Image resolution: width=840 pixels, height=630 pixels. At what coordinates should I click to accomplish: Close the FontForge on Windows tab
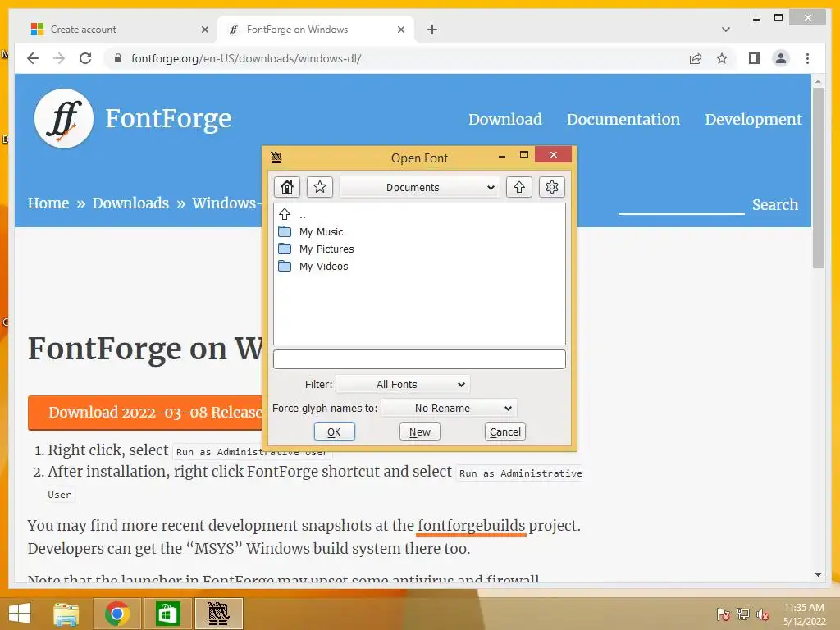400,30
